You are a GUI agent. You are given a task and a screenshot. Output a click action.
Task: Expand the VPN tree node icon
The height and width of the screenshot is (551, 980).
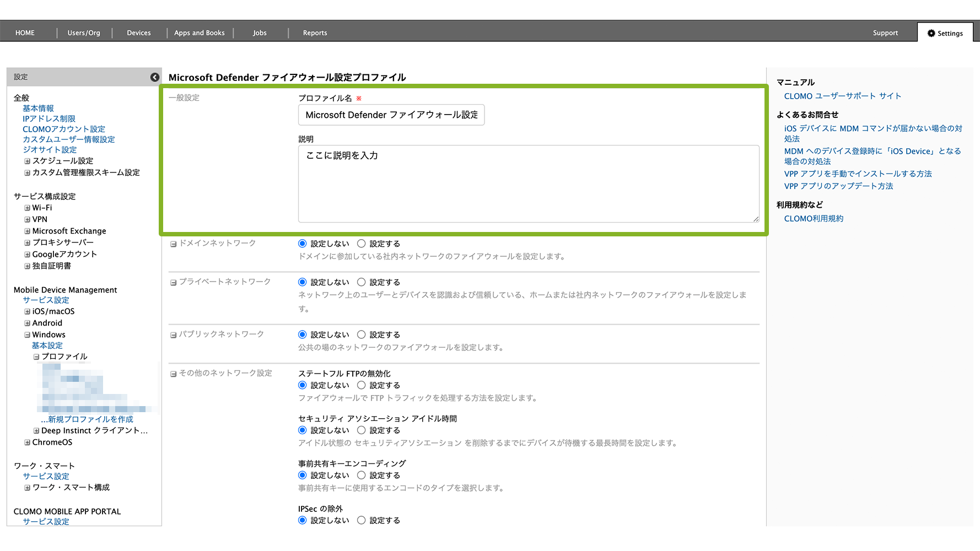(27, 219)
